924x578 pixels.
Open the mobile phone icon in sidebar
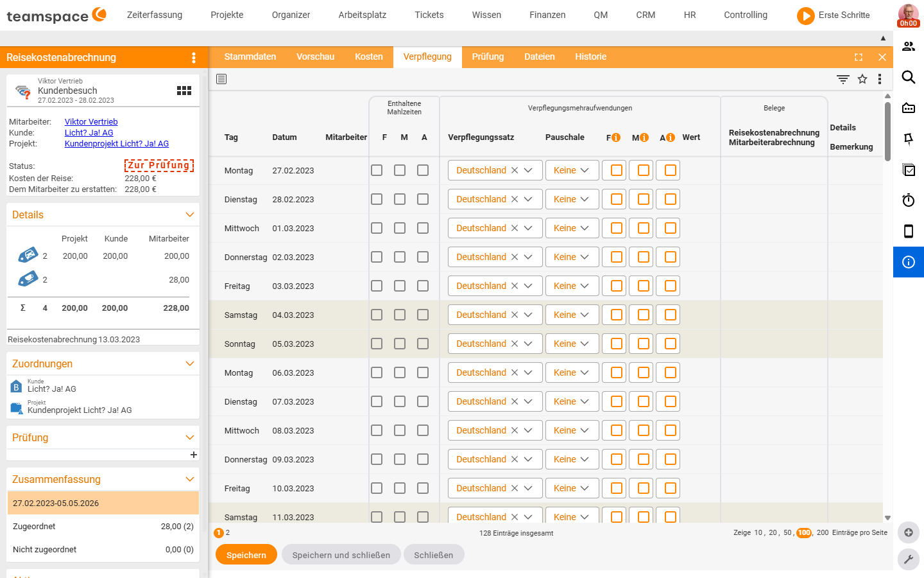click(x=909, y=231)
